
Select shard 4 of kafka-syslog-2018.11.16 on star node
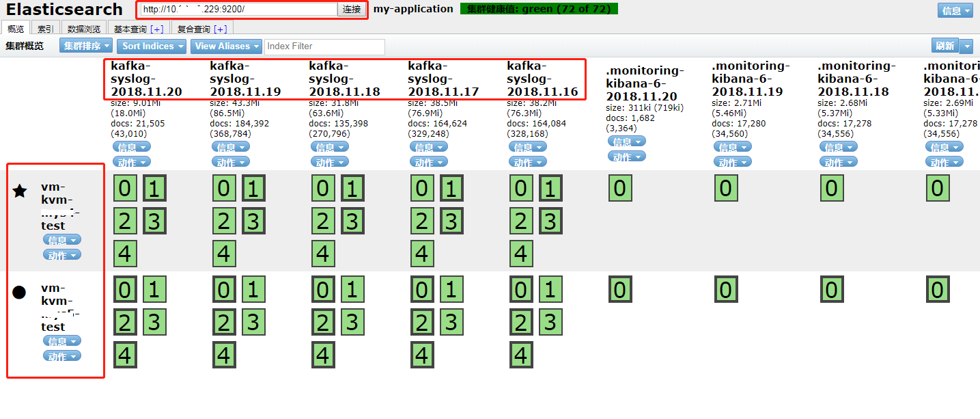[x=521, y=254]
